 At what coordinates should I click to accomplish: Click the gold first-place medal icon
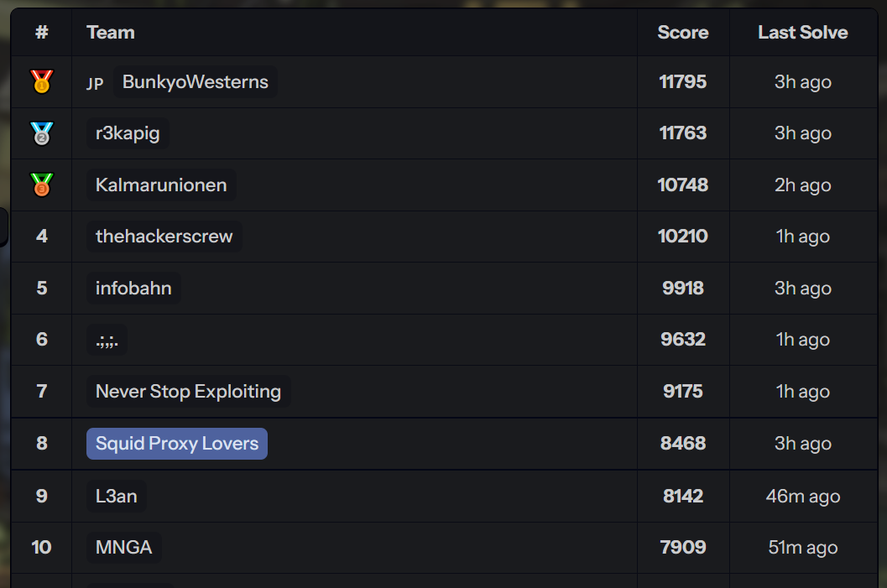[x=41, y=81]
